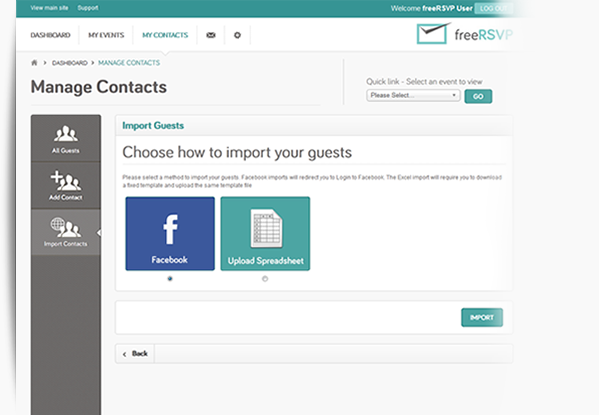Open the My Events tab
599x415 pixels.
[x=106, y=35]
